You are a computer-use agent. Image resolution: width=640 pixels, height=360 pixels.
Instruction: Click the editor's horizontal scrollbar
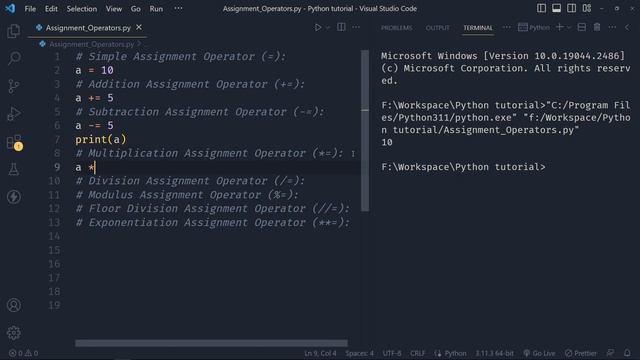[211, 343]
